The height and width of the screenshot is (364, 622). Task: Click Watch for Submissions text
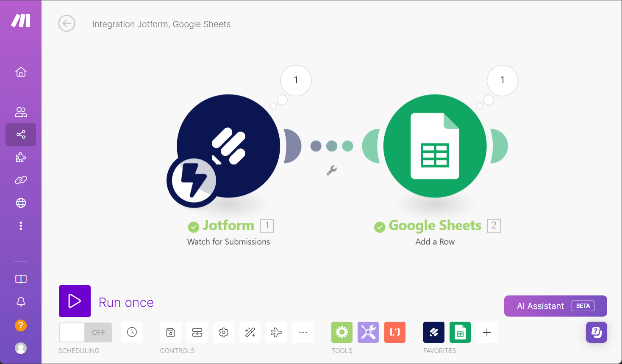[228, 242]
